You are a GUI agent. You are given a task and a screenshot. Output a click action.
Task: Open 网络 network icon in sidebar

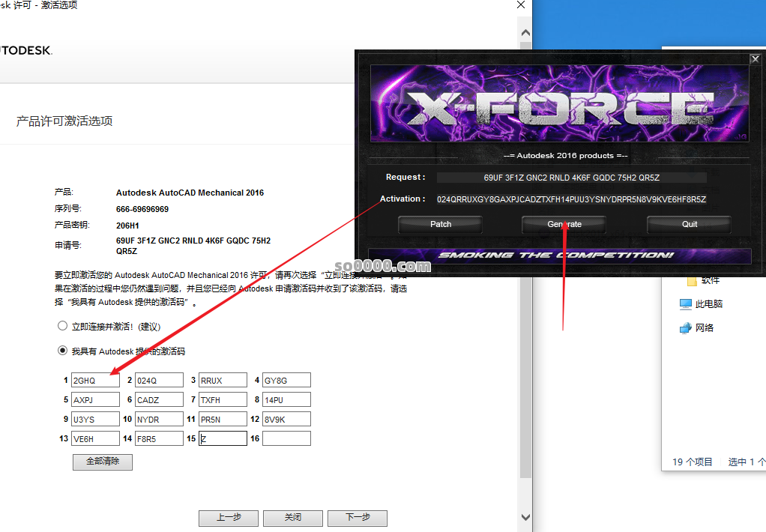pyautogui.click(x=685, y=328)
